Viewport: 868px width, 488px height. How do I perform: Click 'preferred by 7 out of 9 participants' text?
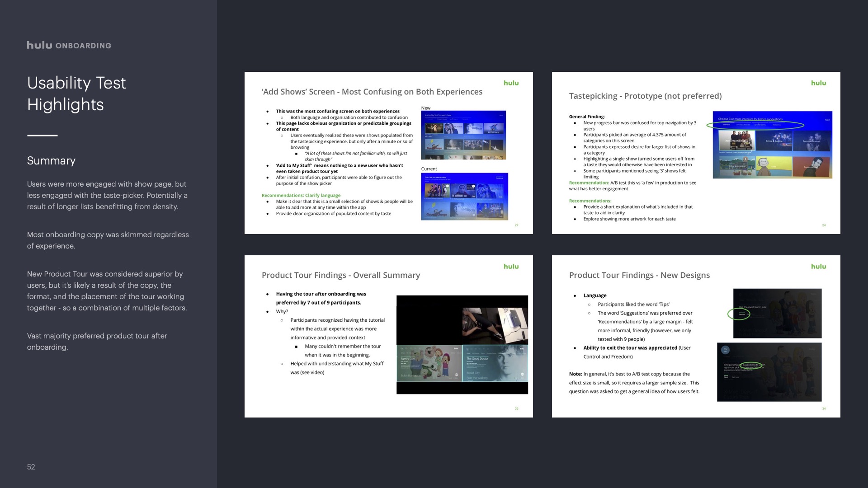tap(318, 303)
